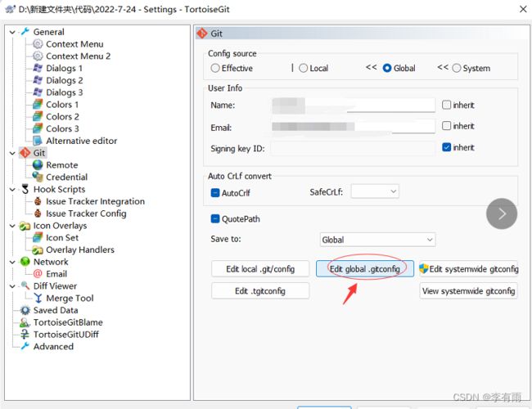Collapse the Network tree node
The image size is (532, 409).
(12, 262)
